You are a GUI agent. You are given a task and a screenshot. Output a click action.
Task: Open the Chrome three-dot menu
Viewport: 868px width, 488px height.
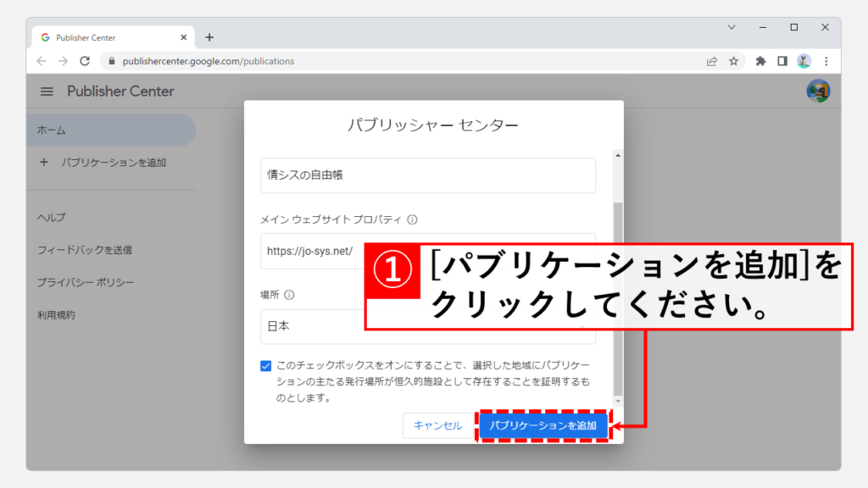826,61
